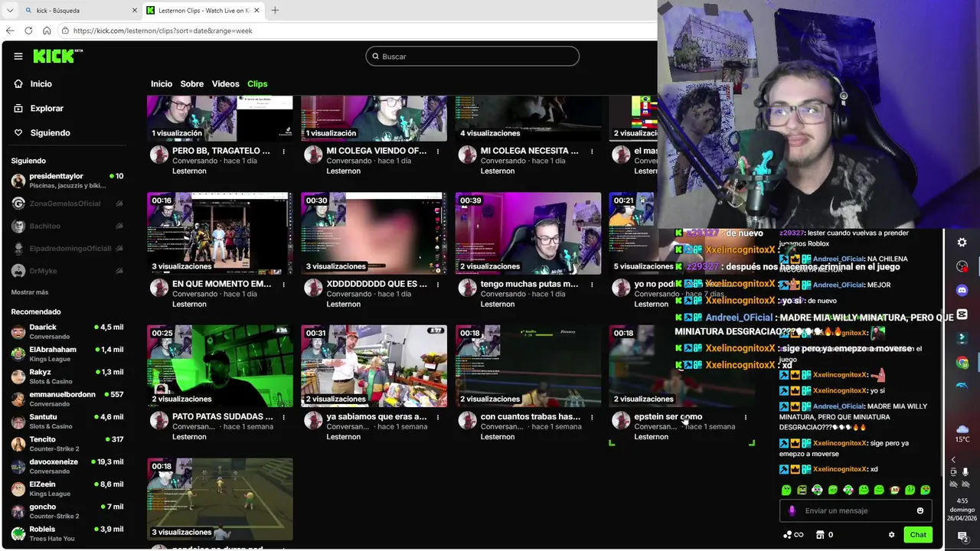Go back in the browser

pos(10,31)
